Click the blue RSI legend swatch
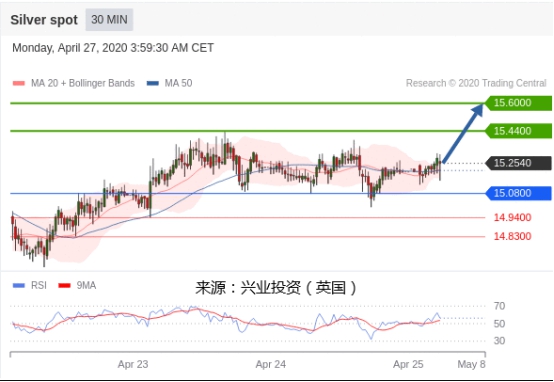This screenshot has width=554, height=382. (19, 286)
